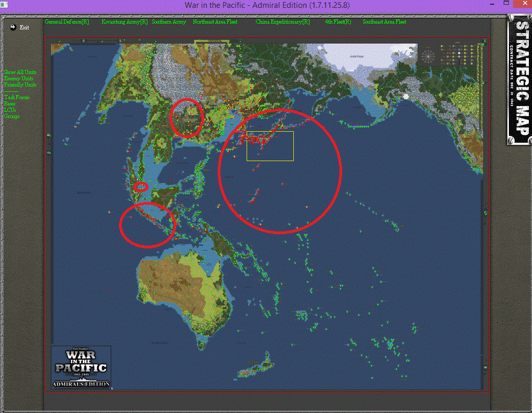Click the Exit arrow icon
Image resolution: width=532 pixels, height=413 pixels.
tap(13, 27)
